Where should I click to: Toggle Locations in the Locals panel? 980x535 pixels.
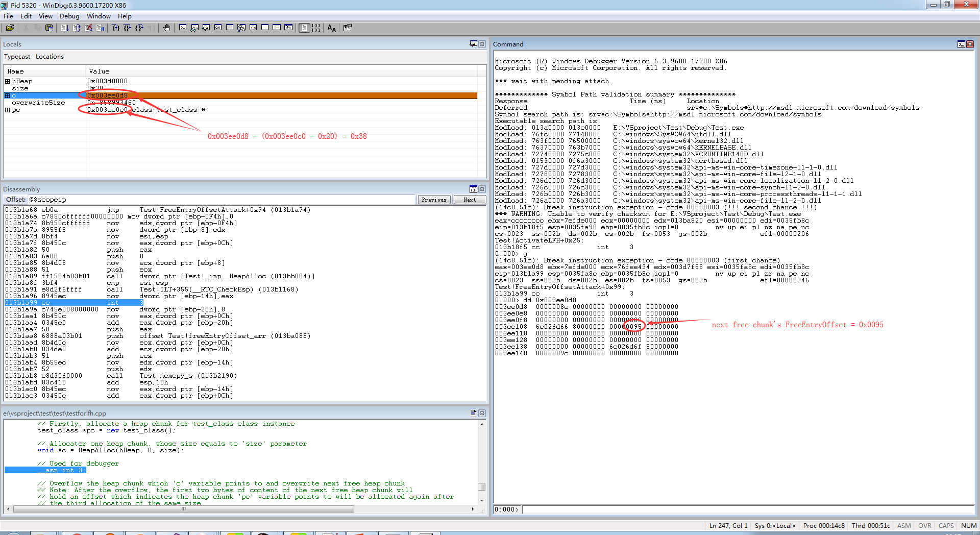50,57
